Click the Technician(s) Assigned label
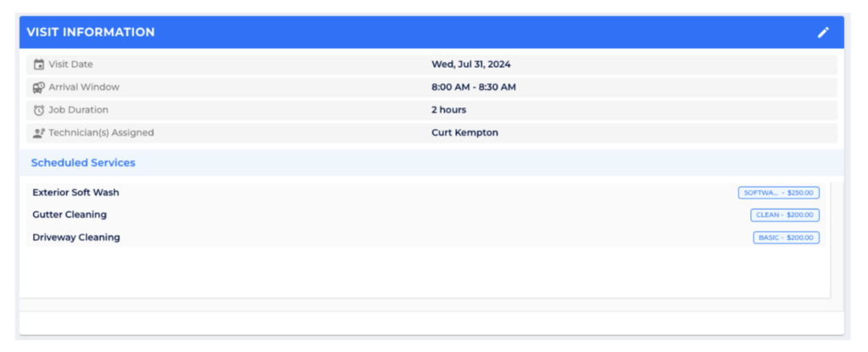 101,133
